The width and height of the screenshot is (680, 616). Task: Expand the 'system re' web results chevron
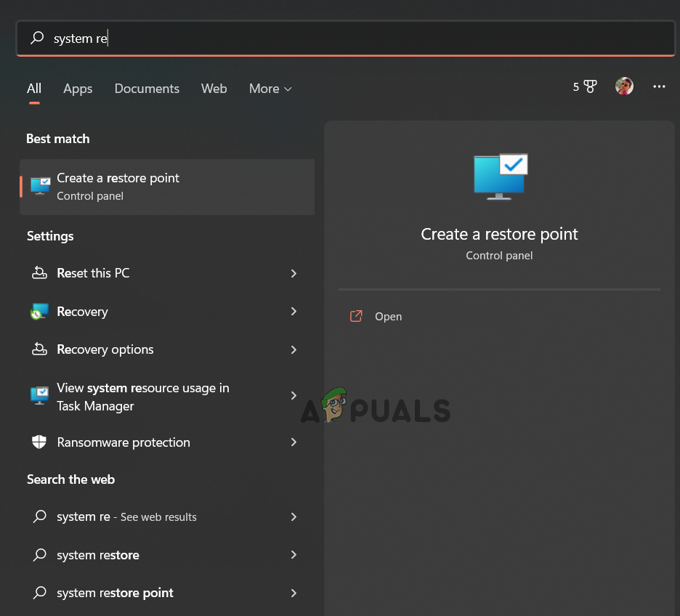click(x=294, y=516)
